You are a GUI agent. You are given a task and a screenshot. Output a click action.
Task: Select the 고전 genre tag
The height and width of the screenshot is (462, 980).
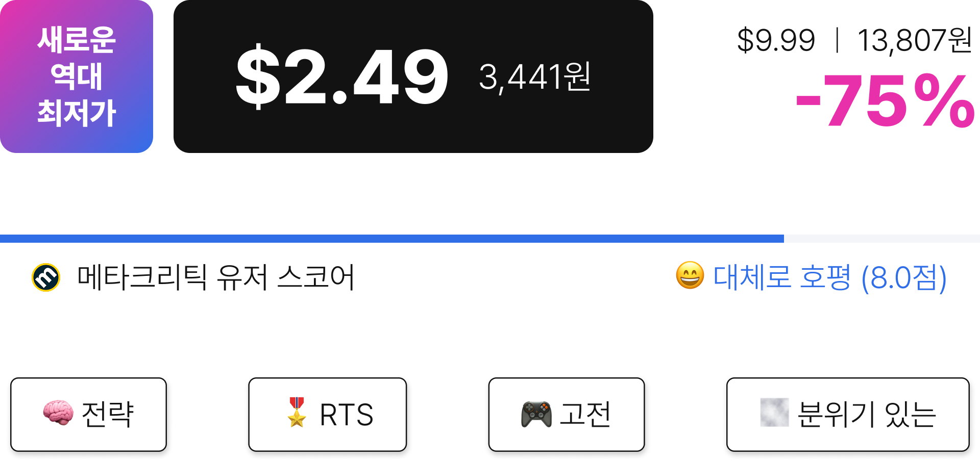(x=567, y=415)
